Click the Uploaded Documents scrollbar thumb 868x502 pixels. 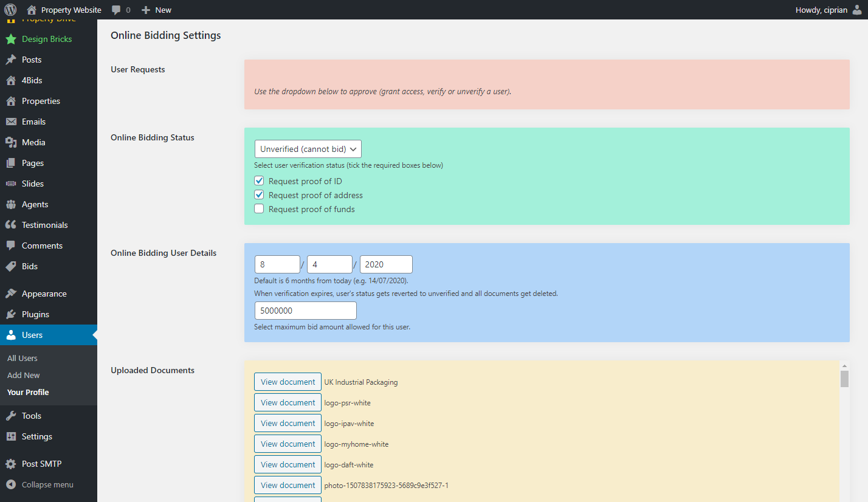click(x=844, y=379)
